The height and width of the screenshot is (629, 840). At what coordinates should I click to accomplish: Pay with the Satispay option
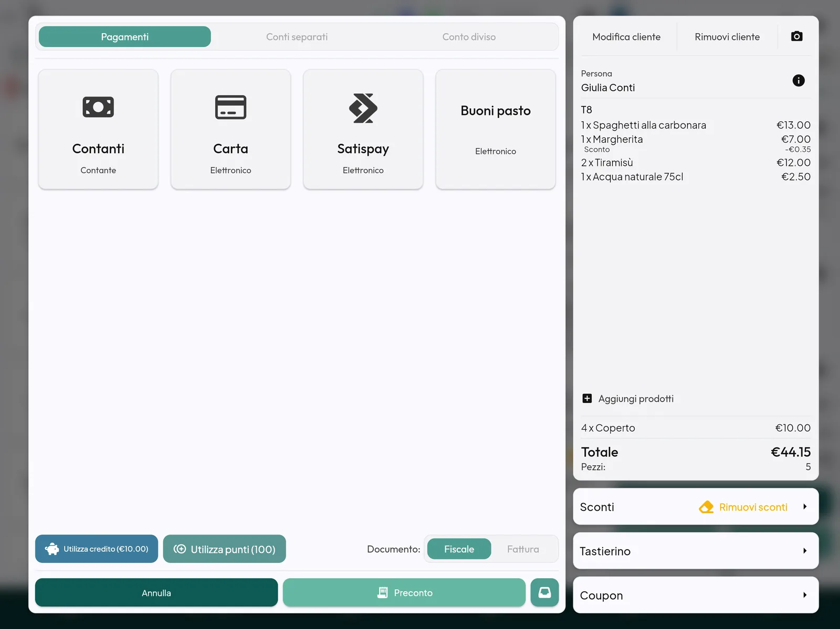click(x=363, y=129)
